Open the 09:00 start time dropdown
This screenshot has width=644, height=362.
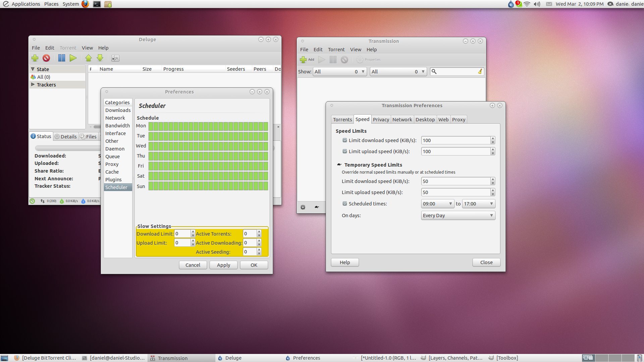(437, 204)
